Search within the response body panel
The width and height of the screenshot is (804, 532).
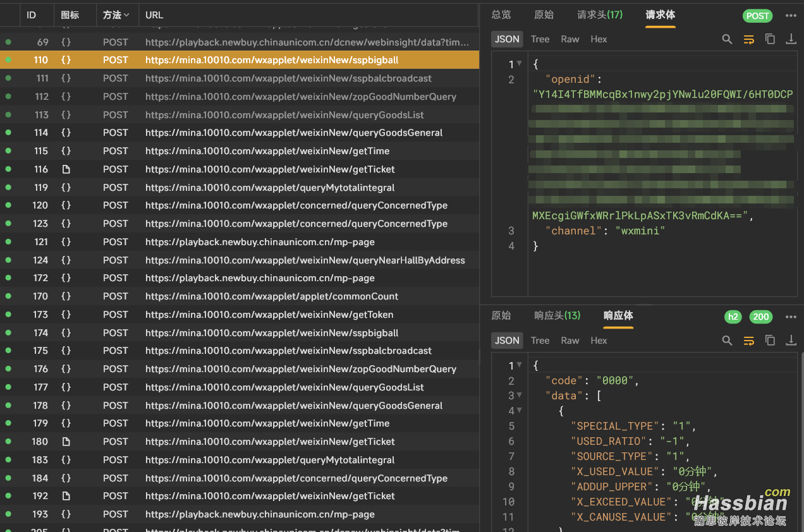coord(727,341)
